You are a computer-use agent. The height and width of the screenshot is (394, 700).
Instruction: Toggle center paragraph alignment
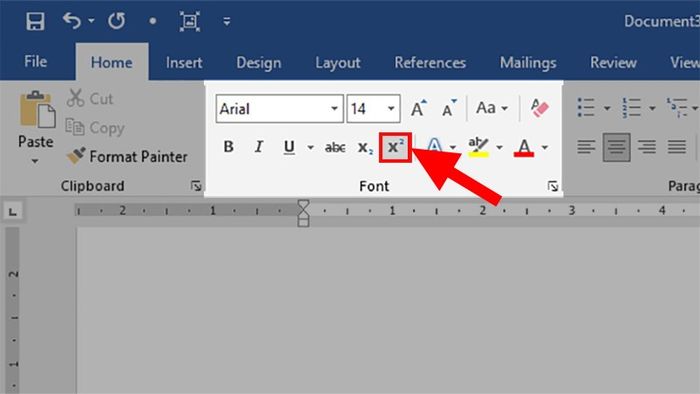pos(617,147)
